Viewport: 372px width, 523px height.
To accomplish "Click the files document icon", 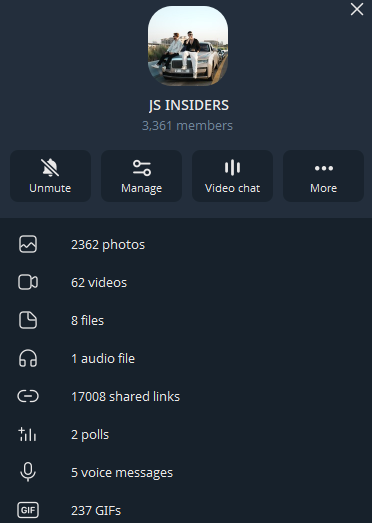I will pos(28,320).
